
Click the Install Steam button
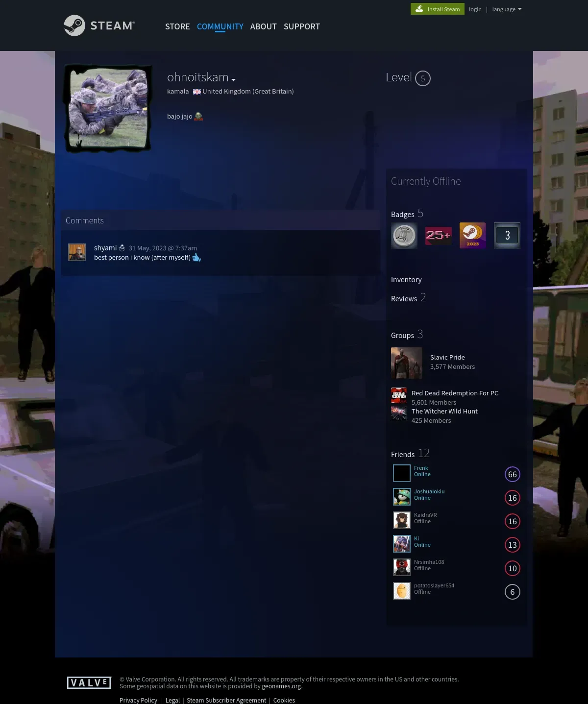click(438, 9)
